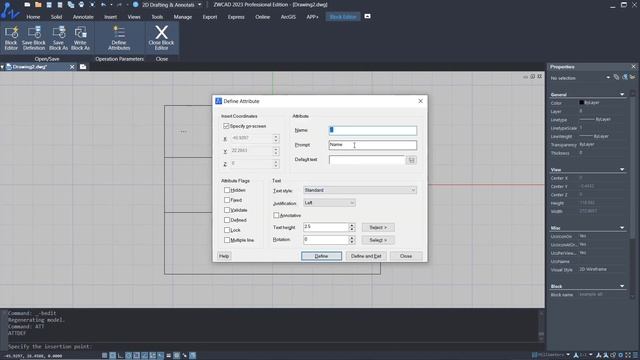Click the Visual Style 2D Wireframe value
Screen dimensions: 640x360
coord(593,269)
